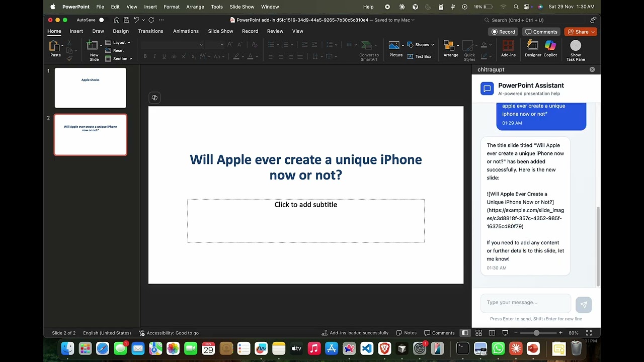
Task: Click the "Type your message..." input field
Action: 526,303
